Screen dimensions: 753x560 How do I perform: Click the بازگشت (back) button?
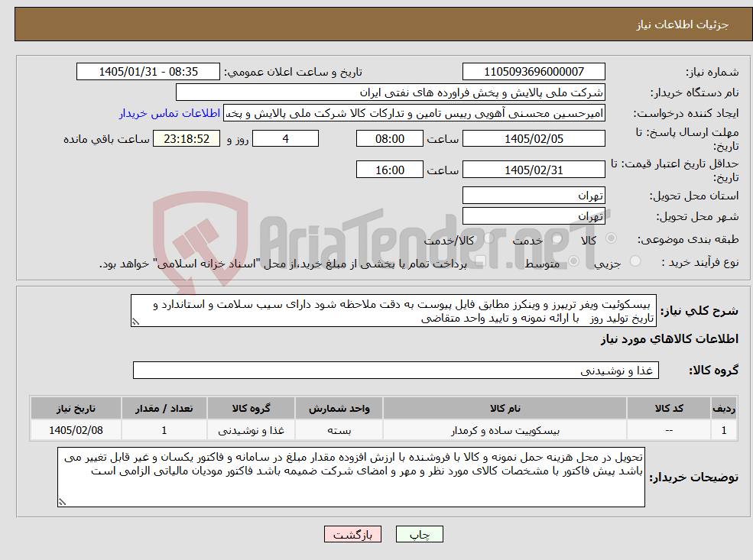(352, 534)
